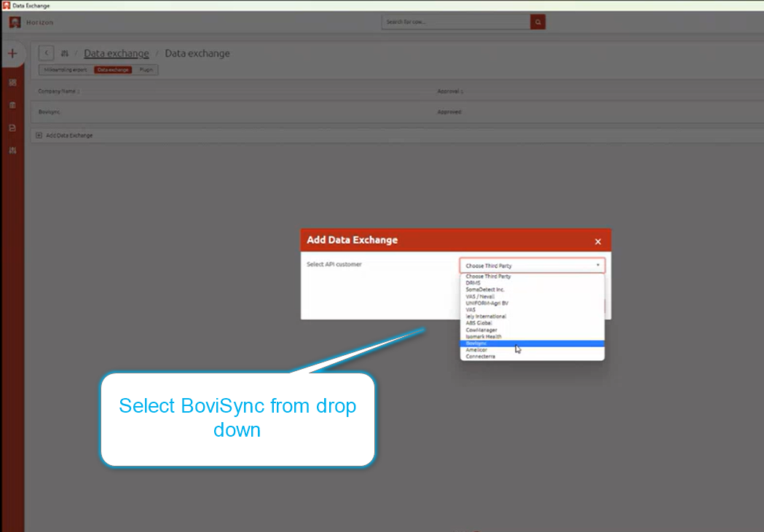Click the Horizon user avatar icon
The width and height of the screenshot is (764, 532).
pos(15,23)
